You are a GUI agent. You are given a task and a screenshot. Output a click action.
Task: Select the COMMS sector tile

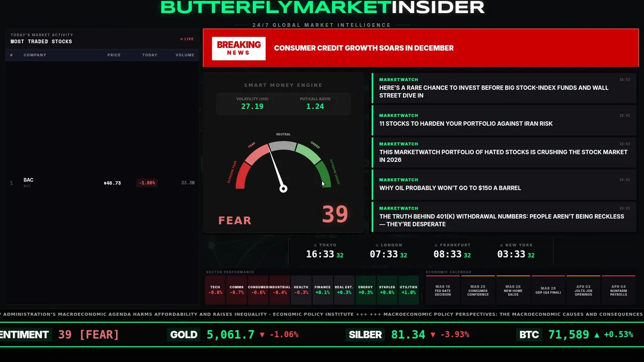tap(236, 290)
